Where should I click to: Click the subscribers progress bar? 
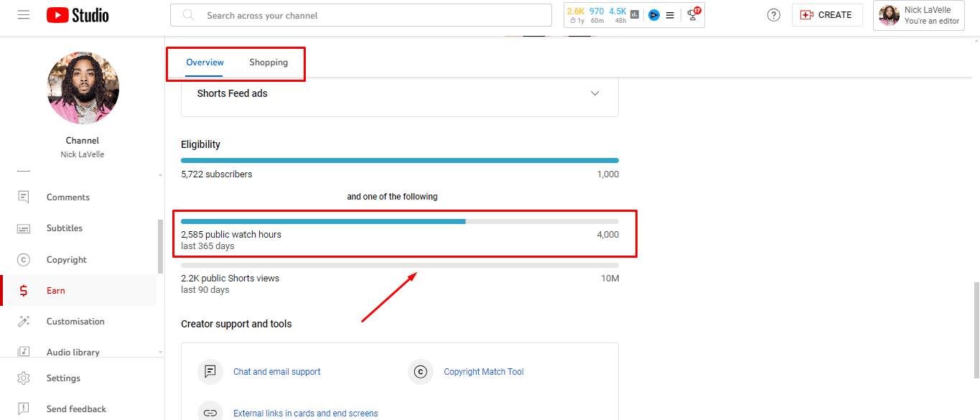400,161
